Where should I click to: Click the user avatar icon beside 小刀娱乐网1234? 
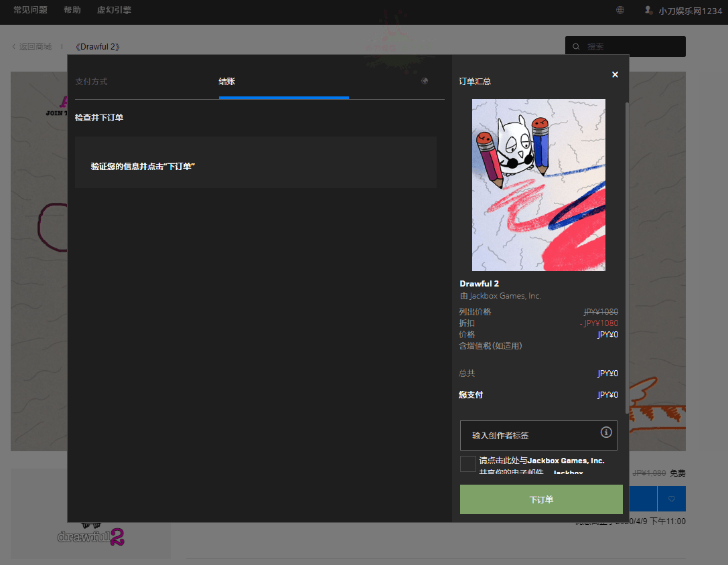[x=648, y=10]
